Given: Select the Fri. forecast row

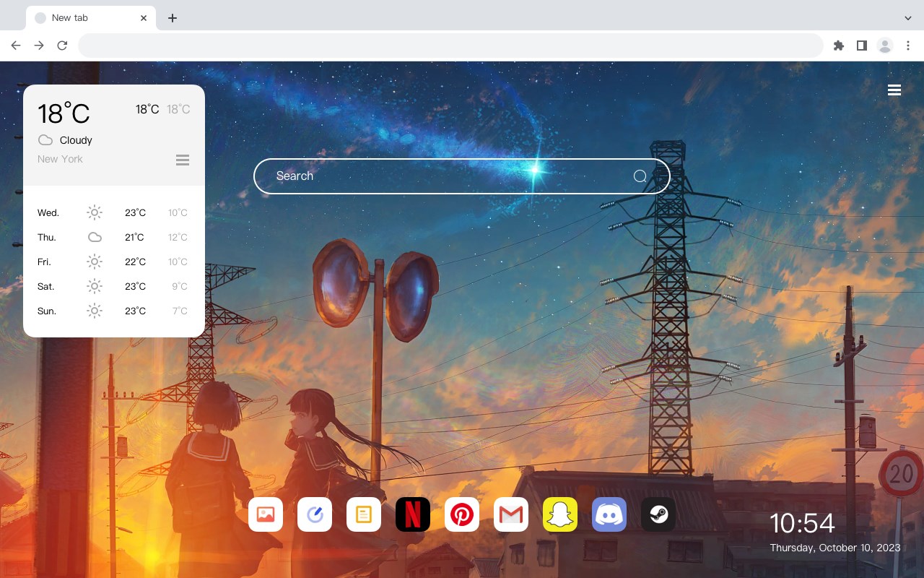Looking at the screenshot, I should point(114,262).
